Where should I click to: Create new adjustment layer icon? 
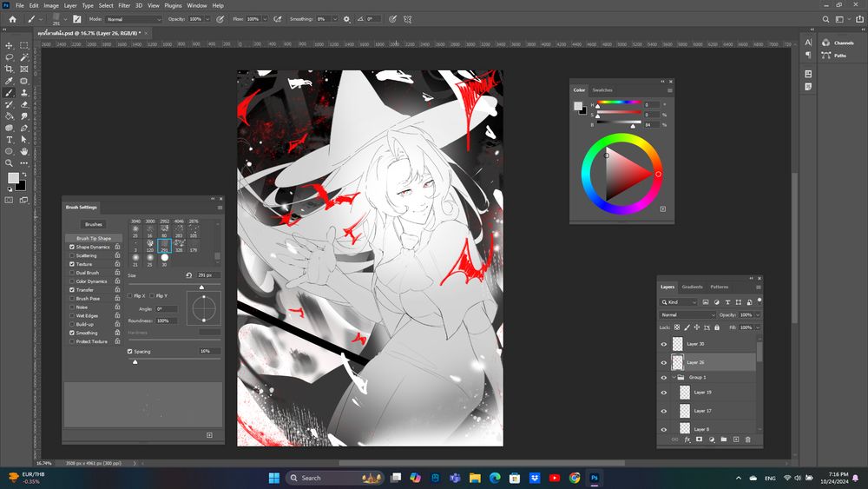[x=712, y=439]
